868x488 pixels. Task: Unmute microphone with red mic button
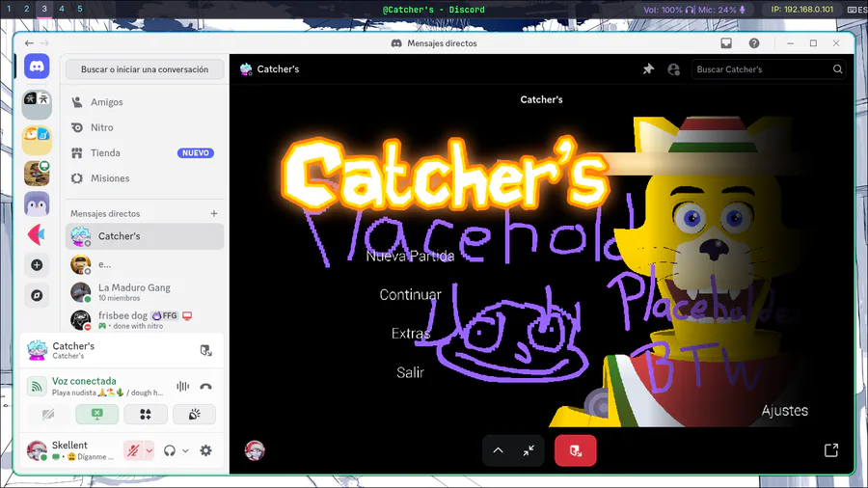[133, 450]
